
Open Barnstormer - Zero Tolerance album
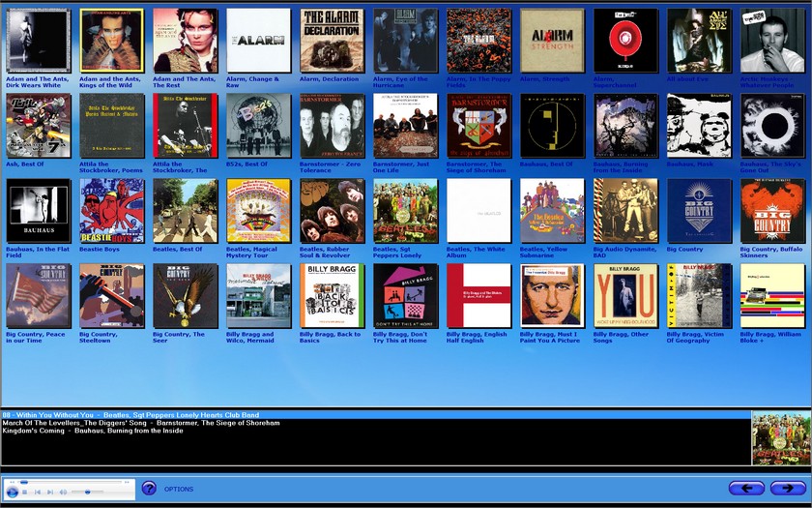point(332,126)
